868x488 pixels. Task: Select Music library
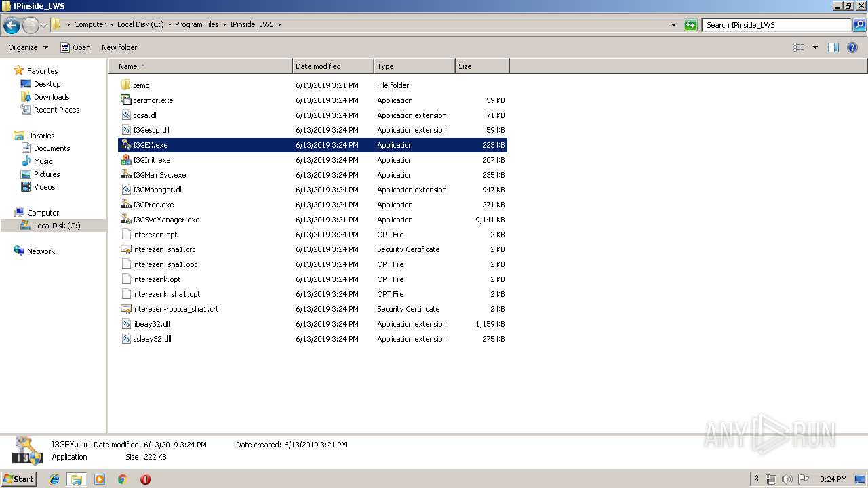pyautogui.click(x=43, y=161)
